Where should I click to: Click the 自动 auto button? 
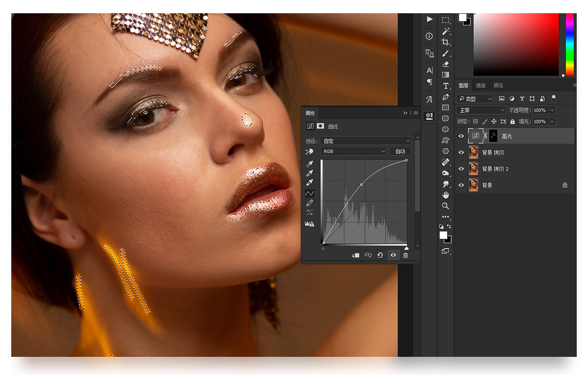(400, 151)
